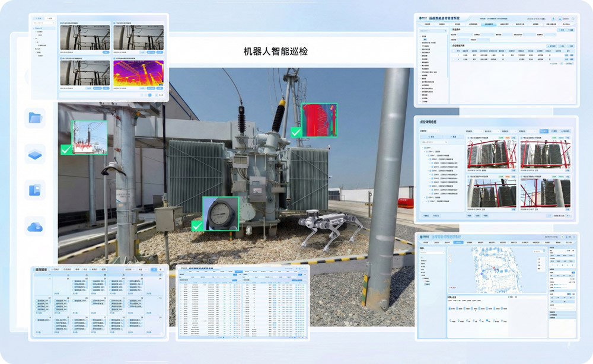Select the first tab in top-left image panel
Image resolution: width=593 pixels, height=364 pixels.
(x=38, y=19)
